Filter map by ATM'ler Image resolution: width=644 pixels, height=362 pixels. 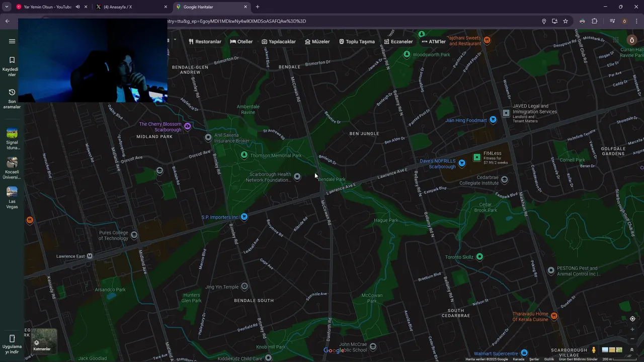coord(434,42)
